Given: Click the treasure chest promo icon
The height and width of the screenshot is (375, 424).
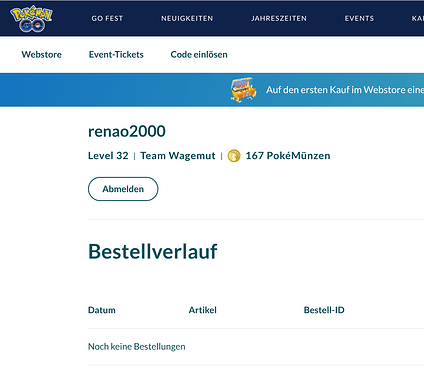Looking at the screenshot, I should [x=244, y=90].
